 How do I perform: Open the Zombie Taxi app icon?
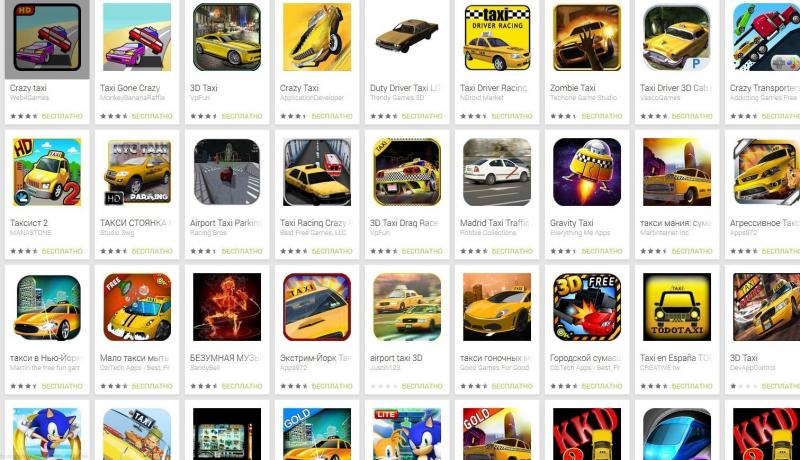coord(587,37)
